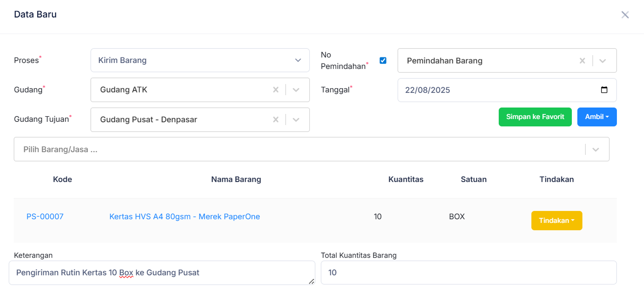Expand the No Pemindahan dropdown arrow
This screenshot has width=644, height=307.
[x=603, y=61]
